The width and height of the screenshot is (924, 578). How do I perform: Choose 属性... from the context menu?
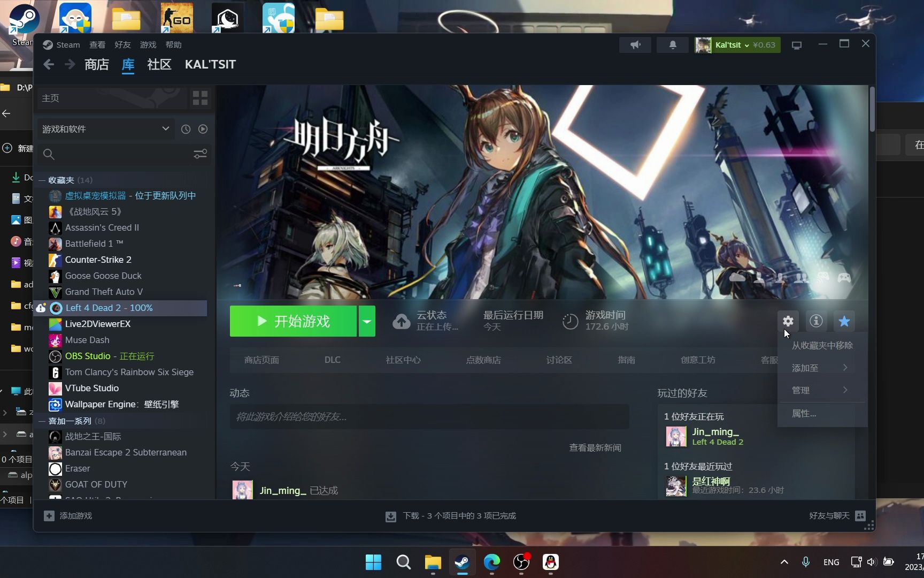point(821,414)
